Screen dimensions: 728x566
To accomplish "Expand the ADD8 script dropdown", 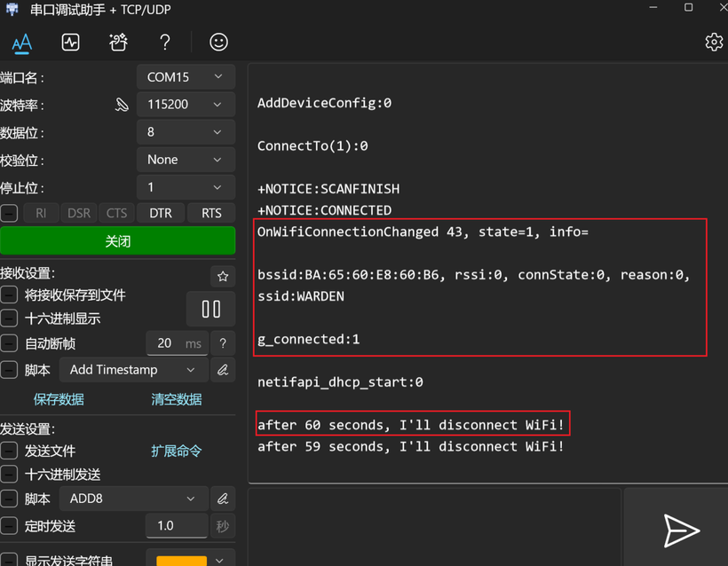I will (x=132, y=499).
